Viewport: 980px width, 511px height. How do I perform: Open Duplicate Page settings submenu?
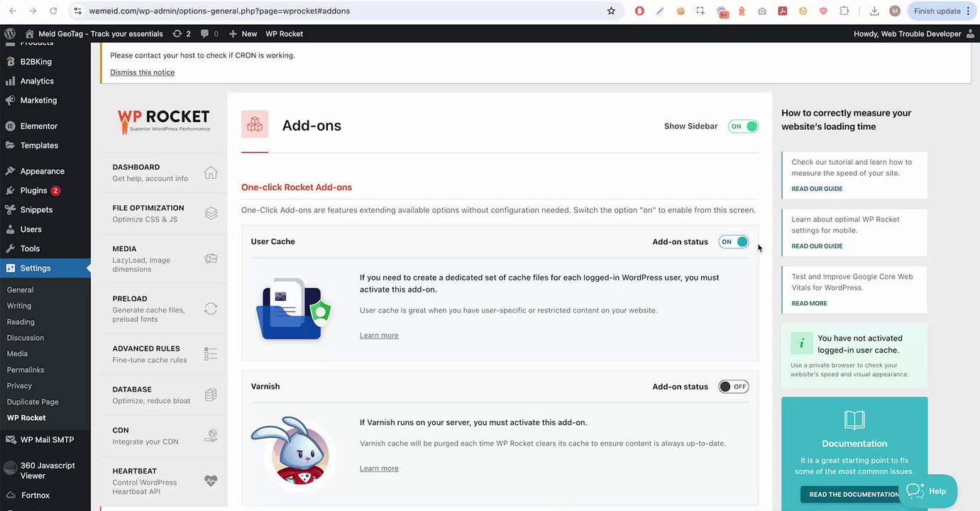[x=33, y=402]
